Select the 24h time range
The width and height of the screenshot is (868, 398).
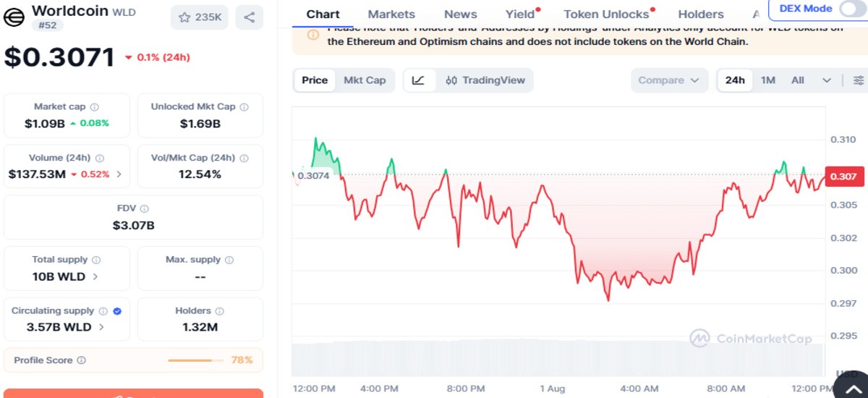coord(735,80)
